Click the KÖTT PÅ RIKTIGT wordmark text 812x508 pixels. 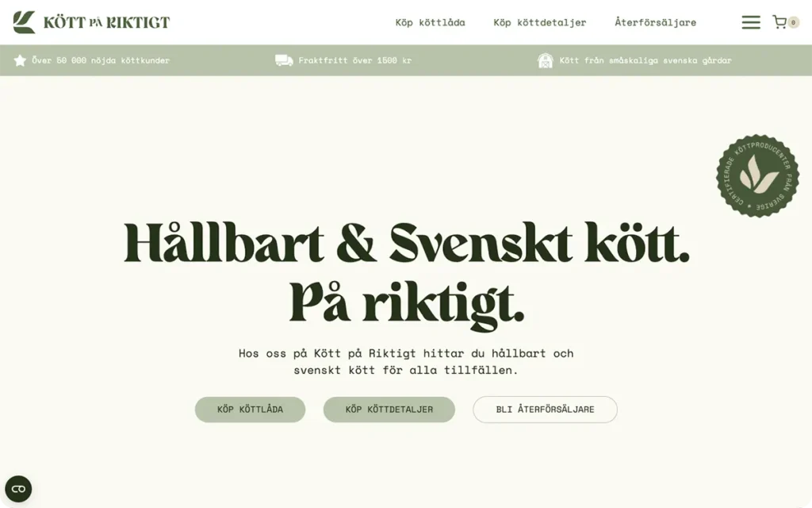[x=107, y=22]
